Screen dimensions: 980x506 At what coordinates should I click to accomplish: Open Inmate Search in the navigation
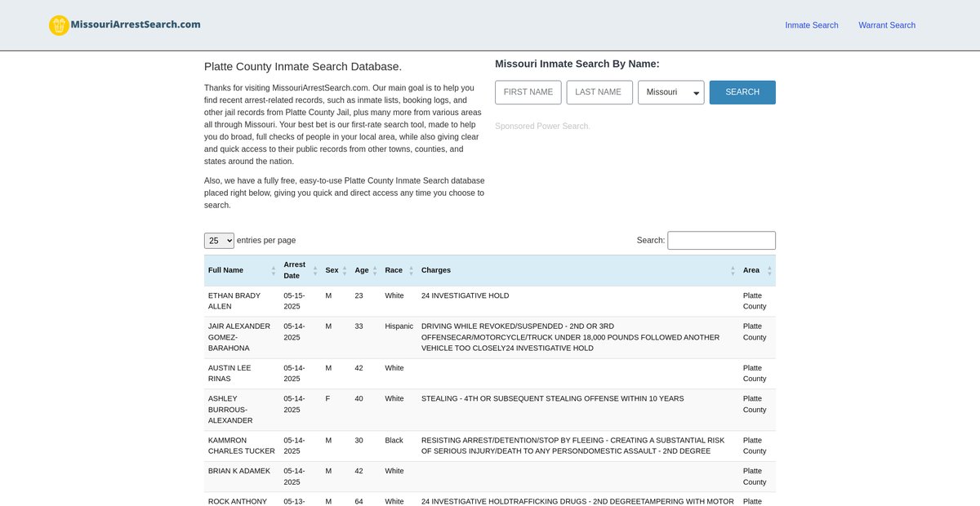(x=811, y=25)
